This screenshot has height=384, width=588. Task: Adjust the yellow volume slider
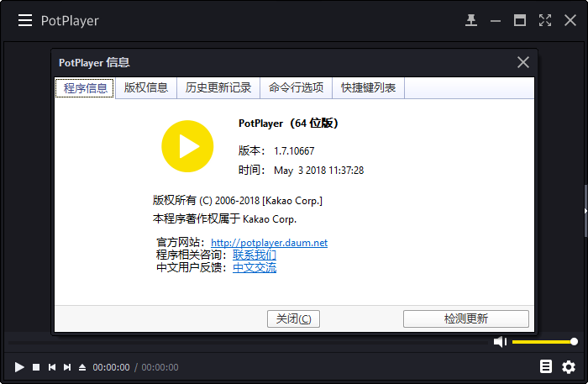coord(544,342)
